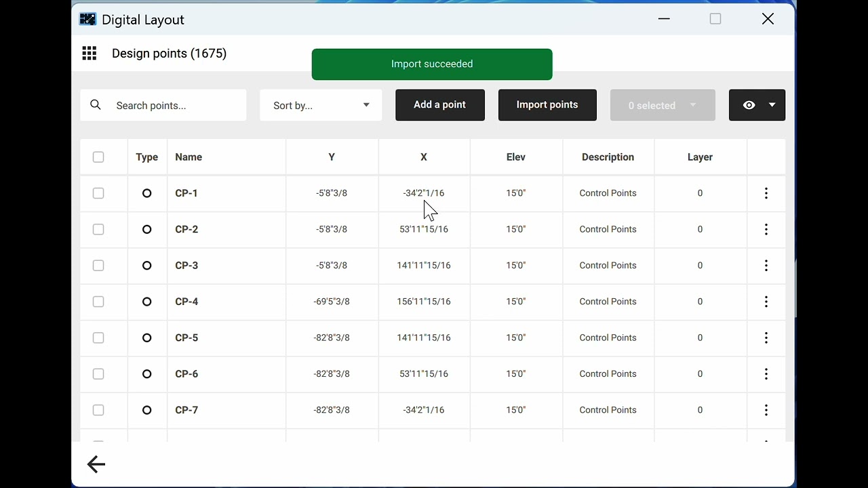Select the CP-4 point name
The width and height of the screenshot is (868, 488).
(186, 302)
